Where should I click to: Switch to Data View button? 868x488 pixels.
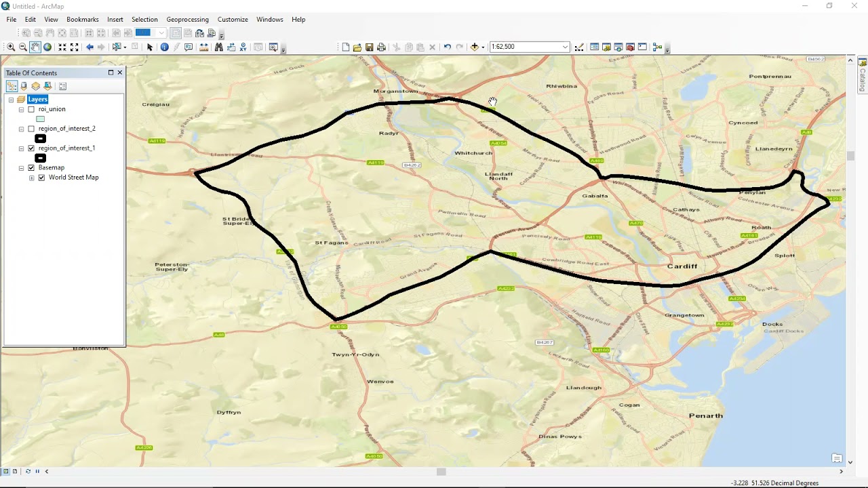coord(5,471)
